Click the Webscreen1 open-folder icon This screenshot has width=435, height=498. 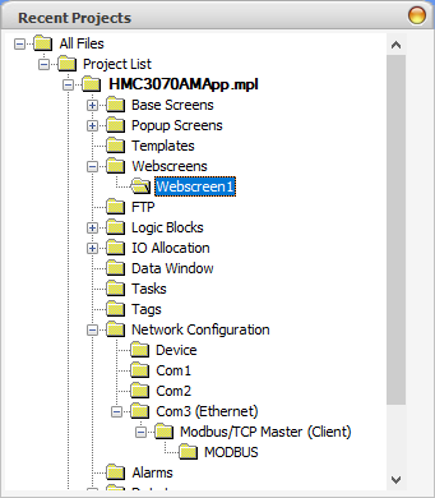click(x=140, y=186)
